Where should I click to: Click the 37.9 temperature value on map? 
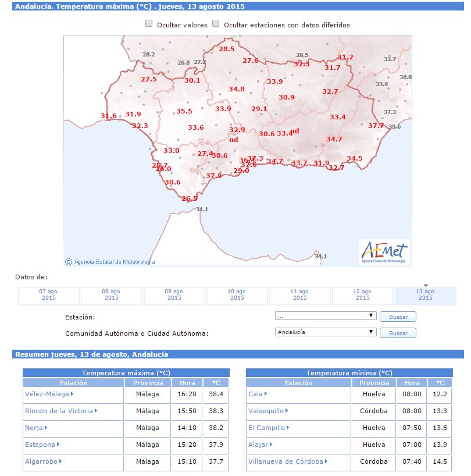[x=213, y=176]
